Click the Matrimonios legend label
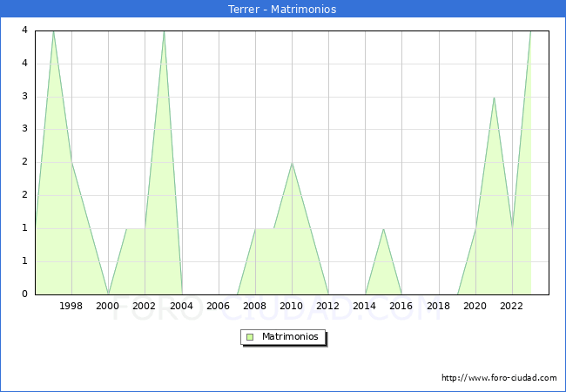This screenshot has width=566, height=392. click(290, 336)
